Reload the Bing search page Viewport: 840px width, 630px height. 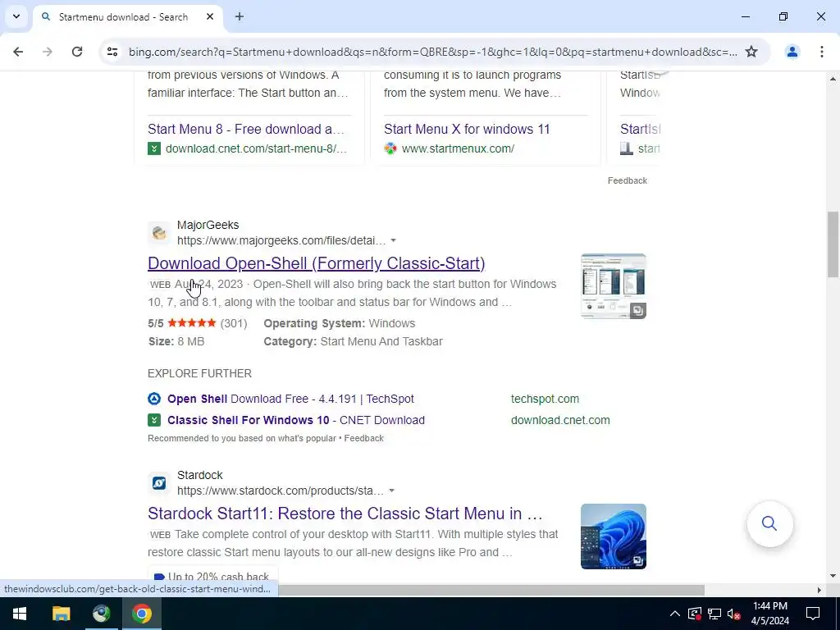pyautogui.click(x=77, y=52)
